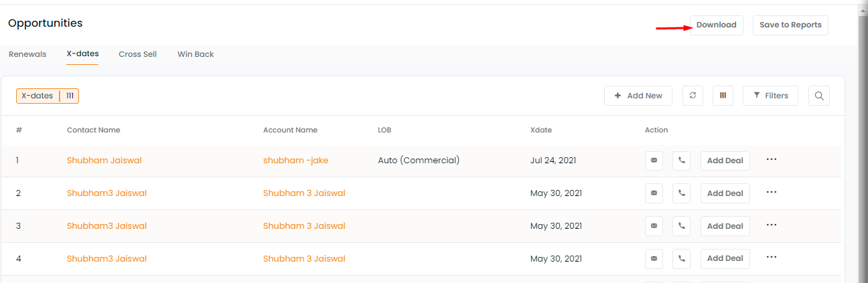Click the Save to Reports button

790,25
